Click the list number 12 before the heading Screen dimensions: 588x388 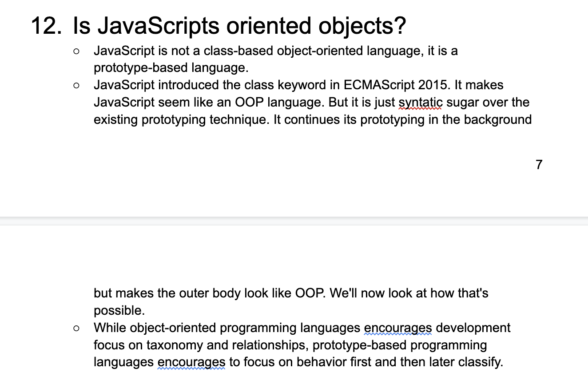pyautogui.click(x=45, y=26)
